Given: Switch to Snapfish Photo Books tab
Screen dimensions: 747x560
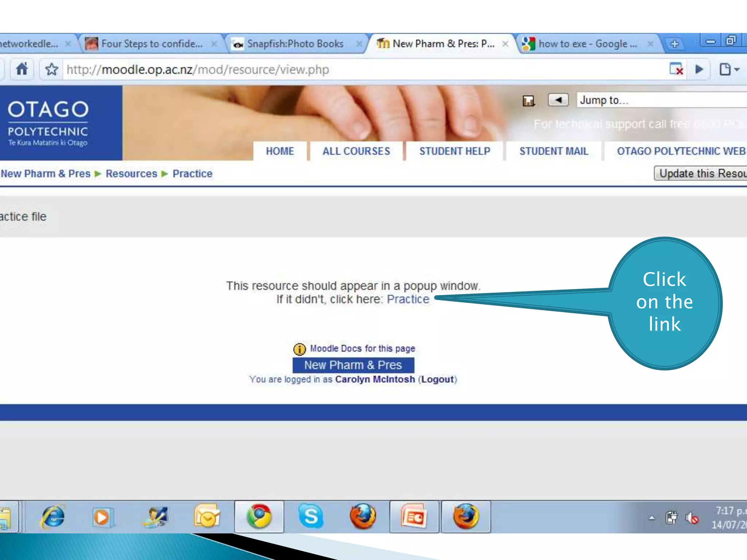Looking at the screenshot, I should click(295, 44).
